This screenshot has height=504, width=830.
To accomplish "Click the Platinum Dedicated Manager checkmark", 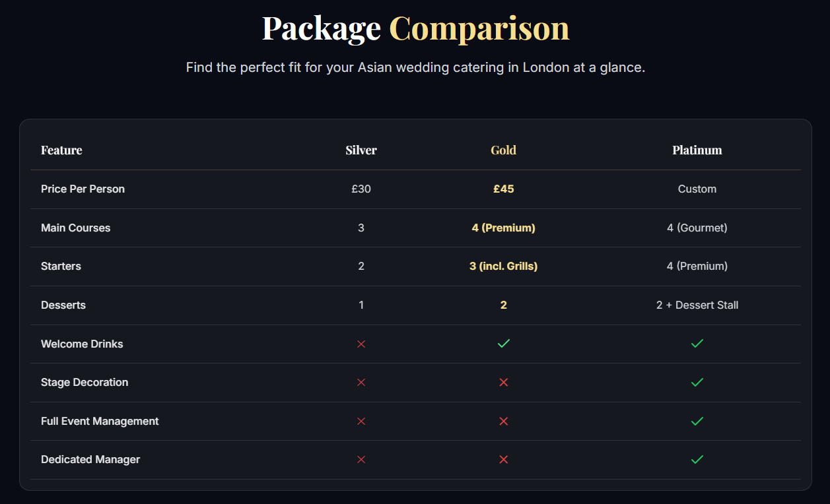I will pyautogui.click(x=697, y=460).
